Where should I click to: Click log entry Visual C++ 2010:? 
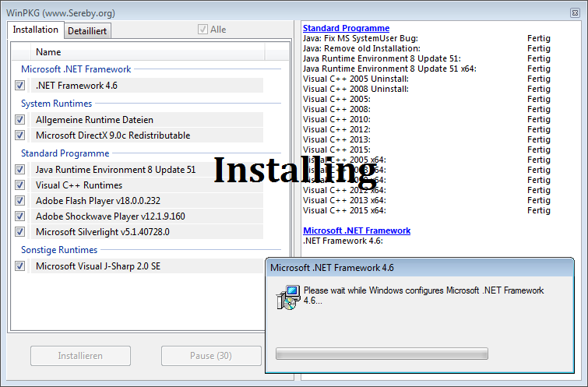pyautogui.click(x=336, y=119)
